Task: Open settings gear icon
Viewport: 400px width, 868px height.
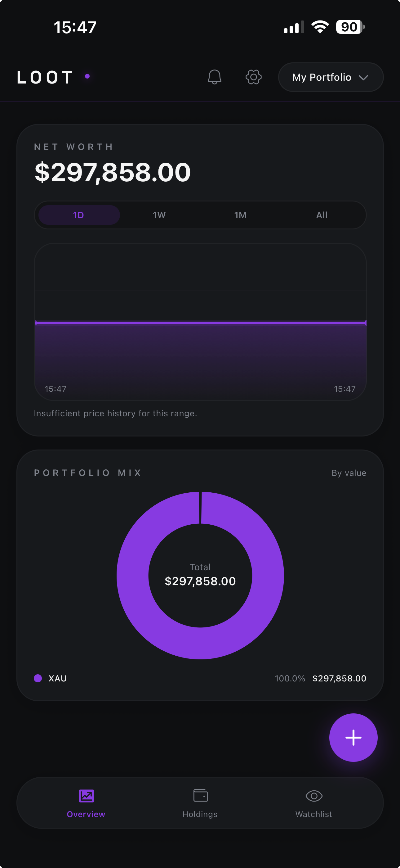Action: [254, 77]
